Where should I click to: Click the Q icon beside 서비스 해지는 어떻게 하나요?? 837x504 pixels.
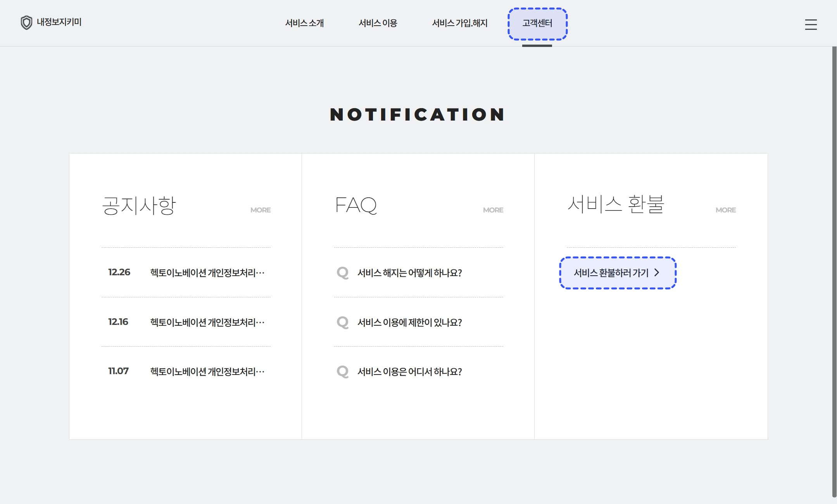point(343,273)
